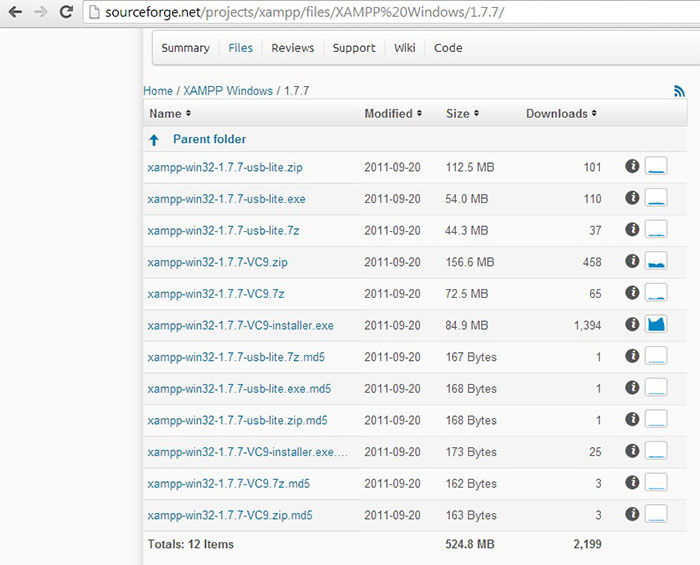Click the browser reload button
Image resolution: width=700 pixels, height=565 pixels.
pyautogui.click(x=66, y=13)
